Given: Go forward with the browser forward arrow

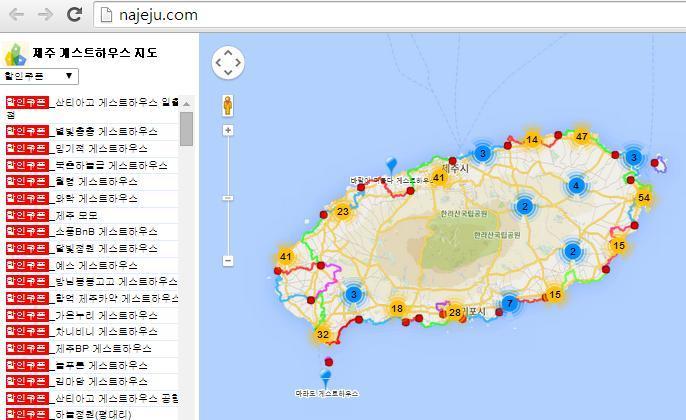Looking at the screenshot, I should 45,14.
